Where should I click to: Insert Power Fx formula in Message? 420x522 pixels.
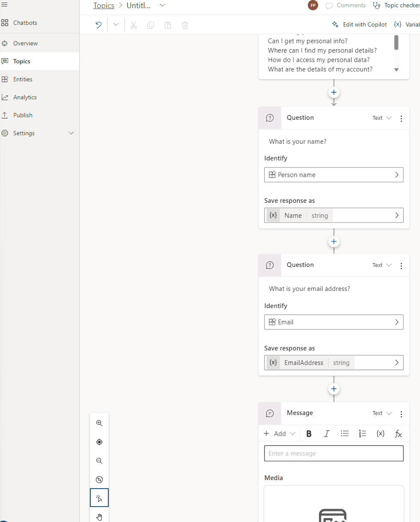pyautogui.click(x=398, y=433)
